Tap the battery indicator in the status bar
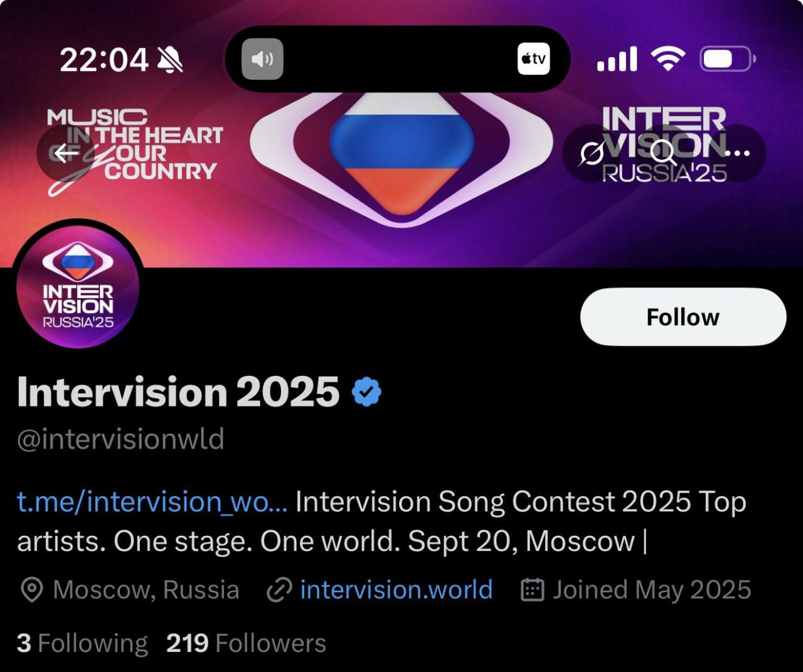Image resolution: width=803 pixels, height=672 pixels. click(x=728, y=59)
